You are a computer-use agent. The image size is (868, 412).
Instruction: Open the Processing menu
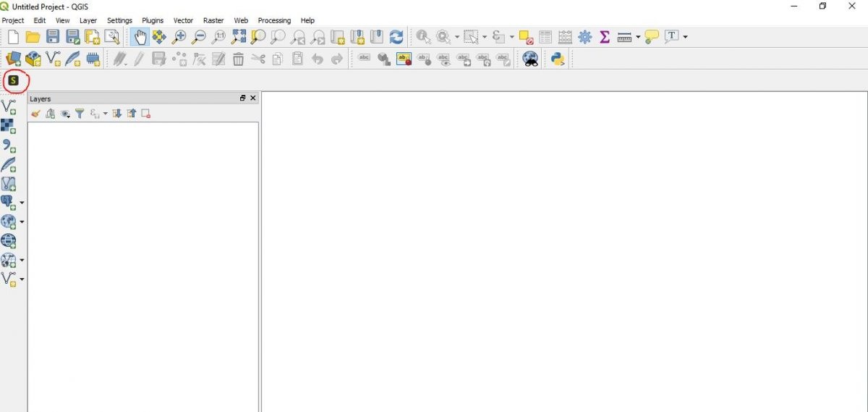274,20
